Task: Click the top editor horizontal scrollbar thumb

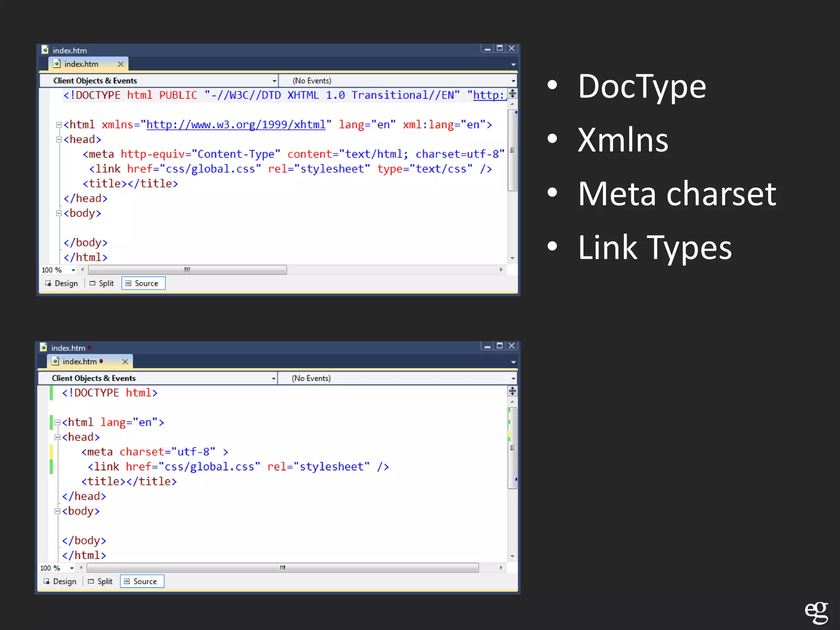Action: [187, 270]
